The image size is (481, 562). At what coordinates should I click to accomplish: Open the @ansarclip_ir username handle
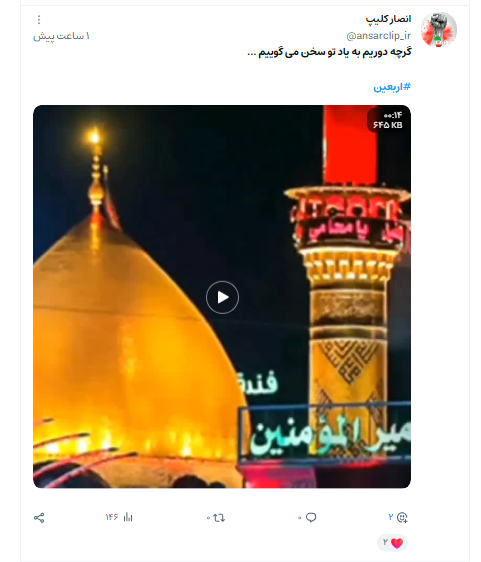(x=378, y=35)
